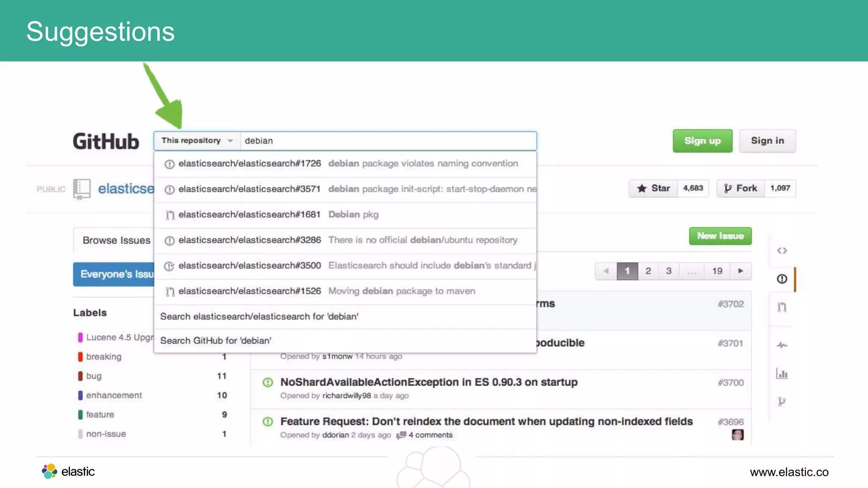Open the Graphs bar chart icon
The width and height of the screenshot is (868, 488).
click(x=782, y=374)
